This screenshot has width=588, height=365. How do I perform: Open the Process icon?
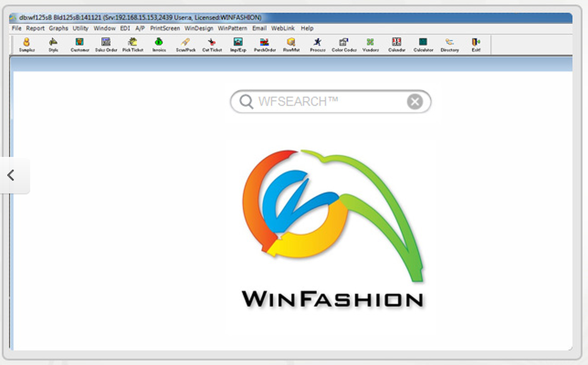click(x=318, y=45)
